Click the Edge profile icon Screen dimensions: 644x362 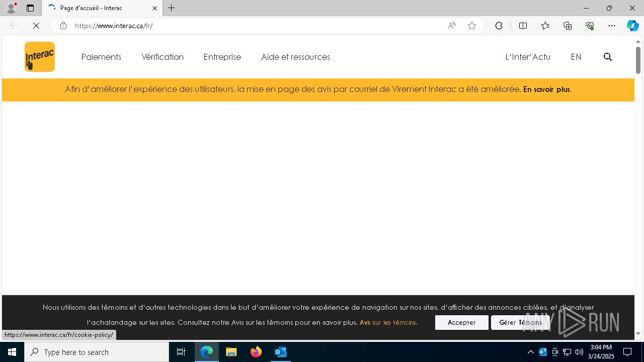(11, 8)
